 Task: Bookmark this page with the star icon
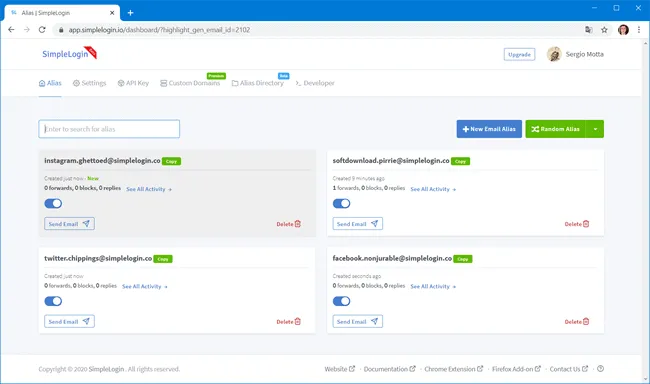coord(604,30)
